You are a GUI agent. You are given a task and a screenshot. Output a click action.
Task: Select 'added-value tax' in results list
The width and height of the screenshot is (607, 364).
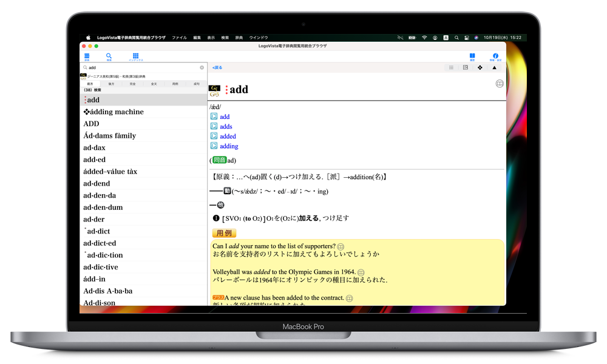[143, 171]
